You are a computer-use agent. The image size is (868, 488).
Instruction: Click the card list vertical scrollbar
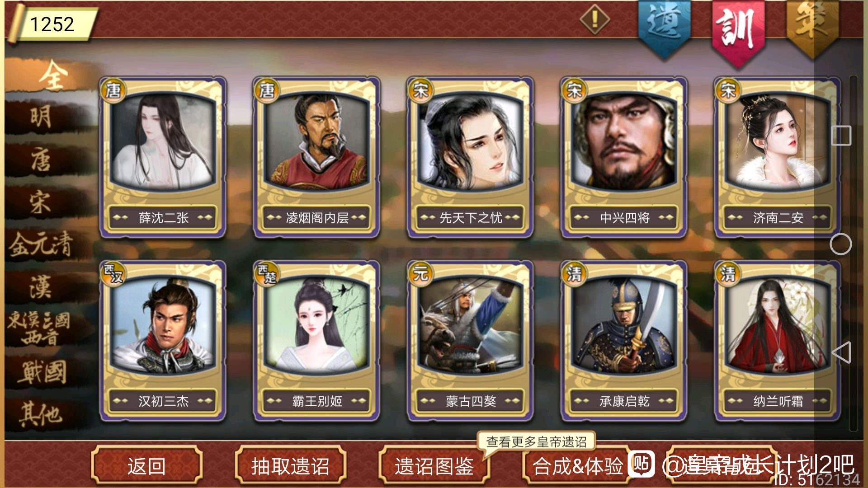coord(854,253)
